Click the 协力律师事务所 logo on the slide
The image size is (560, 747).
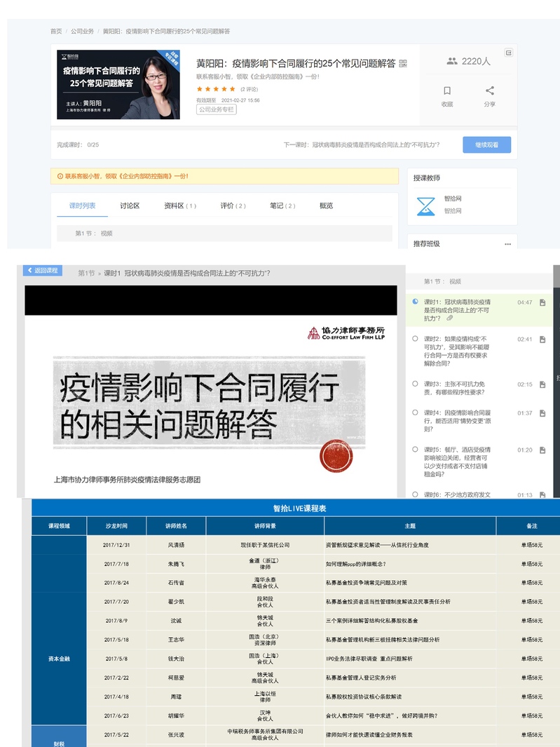[x=346, y=333]
